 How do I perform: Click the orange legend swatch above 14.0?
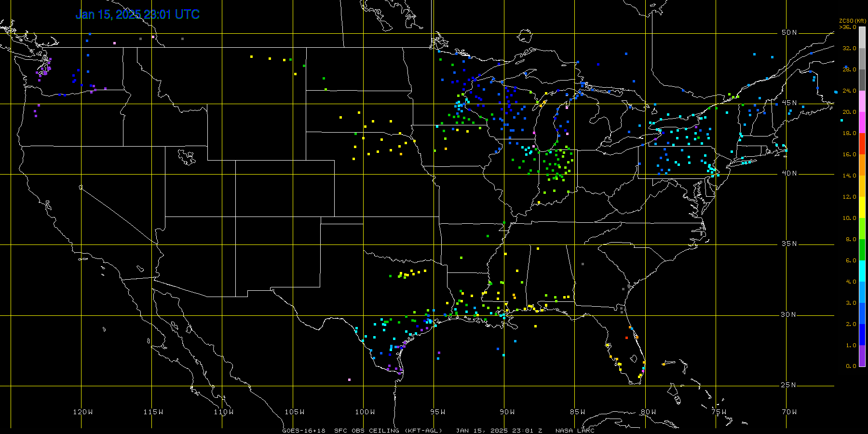[x=862, y=165]
